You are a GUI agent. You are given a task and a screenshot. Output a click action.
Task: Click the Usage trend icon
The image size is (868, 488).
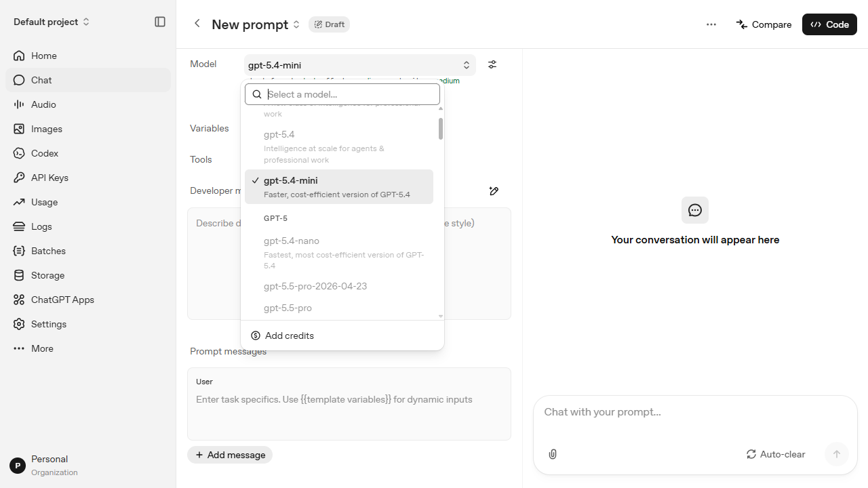19,202
